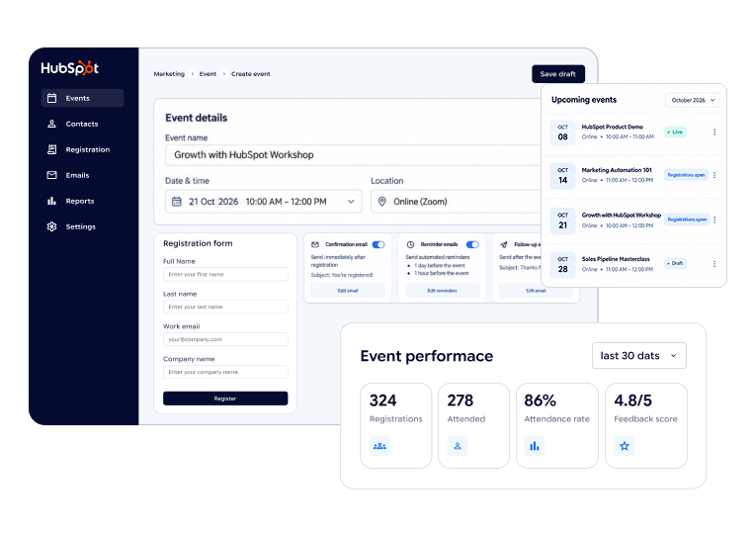Open options menu for HubSpot Product Demo

click(x=714, y=133)
